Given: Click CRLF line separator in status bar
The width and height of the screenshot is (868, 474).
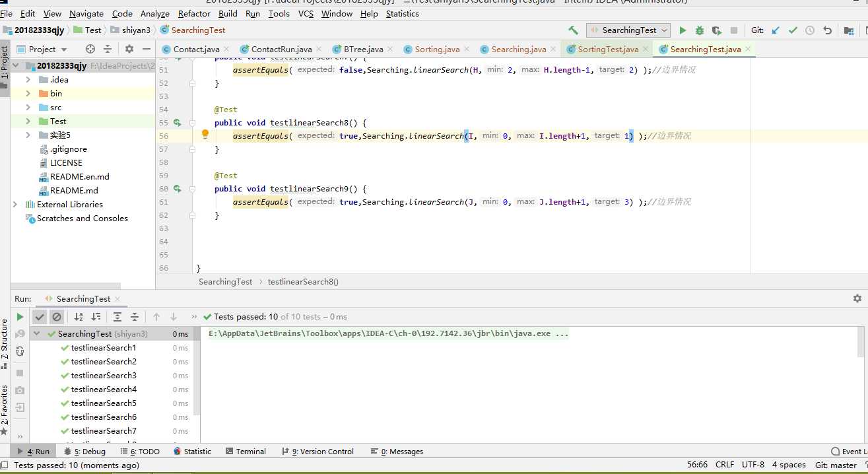Looking at the screenshot, I should pos(725,465).
